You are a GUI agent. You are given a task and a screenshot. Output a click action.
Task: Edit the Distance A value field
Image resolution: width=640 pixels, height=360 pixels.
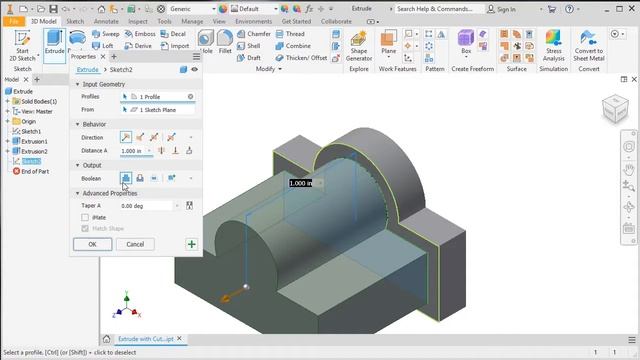tap(133, 151)
